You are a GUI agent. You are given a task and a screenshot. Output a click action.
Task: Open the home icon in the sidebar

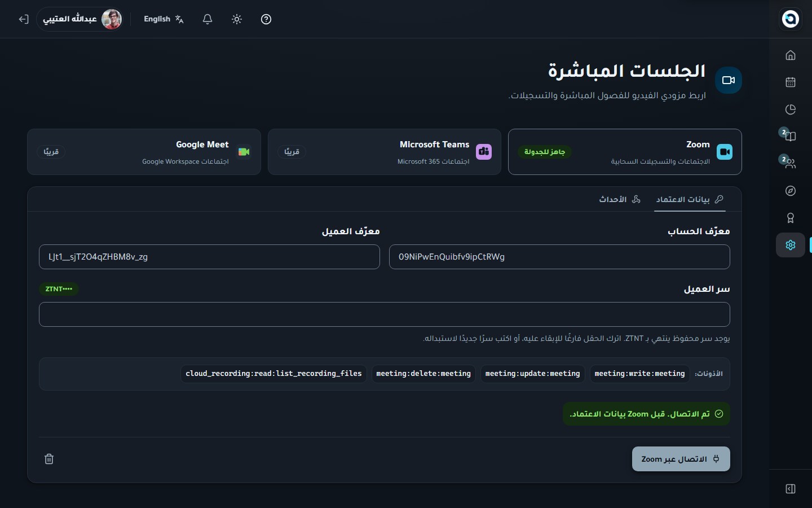pos(790,55)
